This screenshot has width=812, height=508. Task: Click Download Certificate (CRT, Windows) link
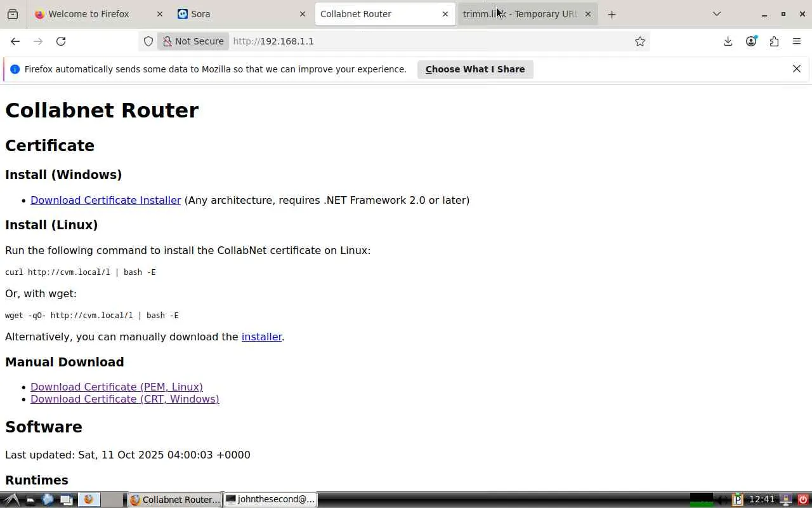pos(125,399)
